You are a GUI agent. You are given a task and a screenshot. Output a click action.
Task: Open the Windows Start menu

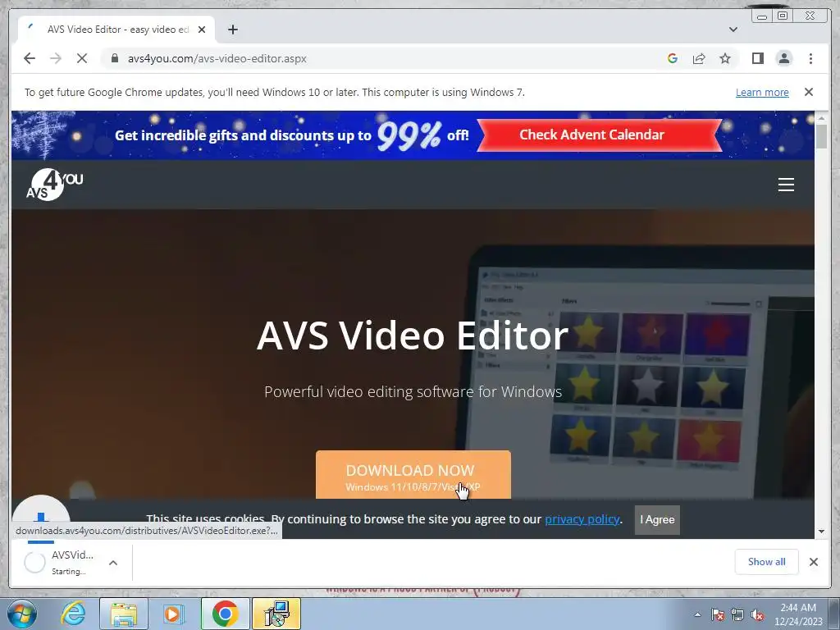point(21,614)
